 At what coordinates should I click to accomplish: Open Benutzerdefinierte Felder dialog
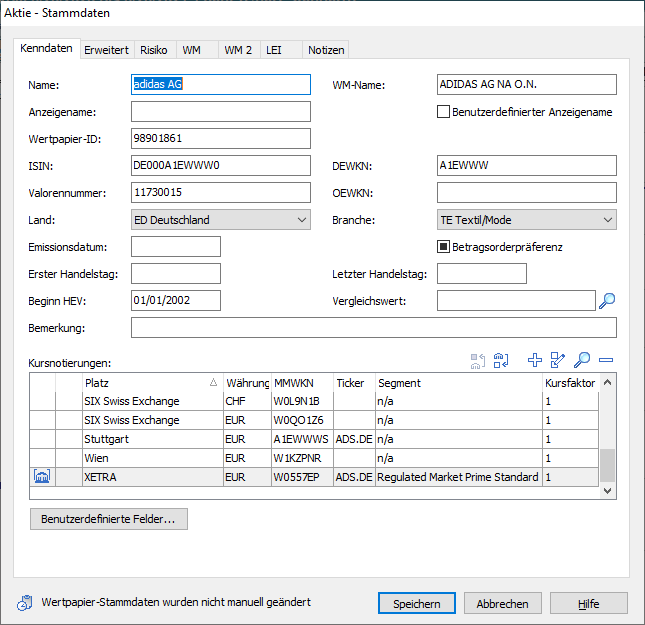pyautogui.click(x=108, y=520)
